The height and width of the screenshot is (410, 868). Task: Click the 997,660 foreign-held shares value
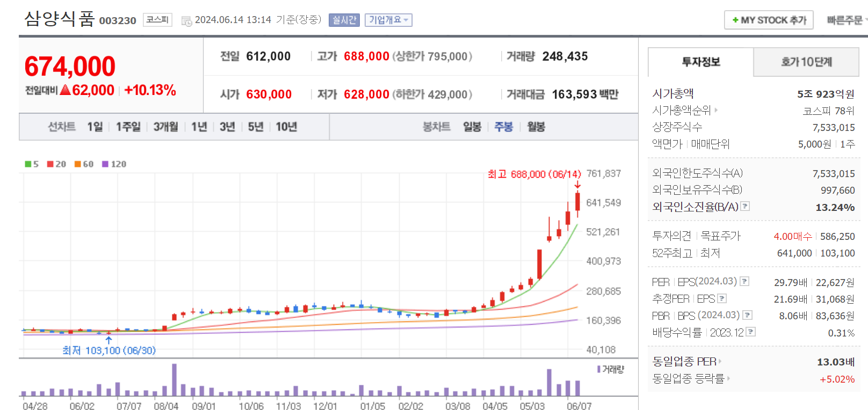pyautogui.click(x=838, y=191)
